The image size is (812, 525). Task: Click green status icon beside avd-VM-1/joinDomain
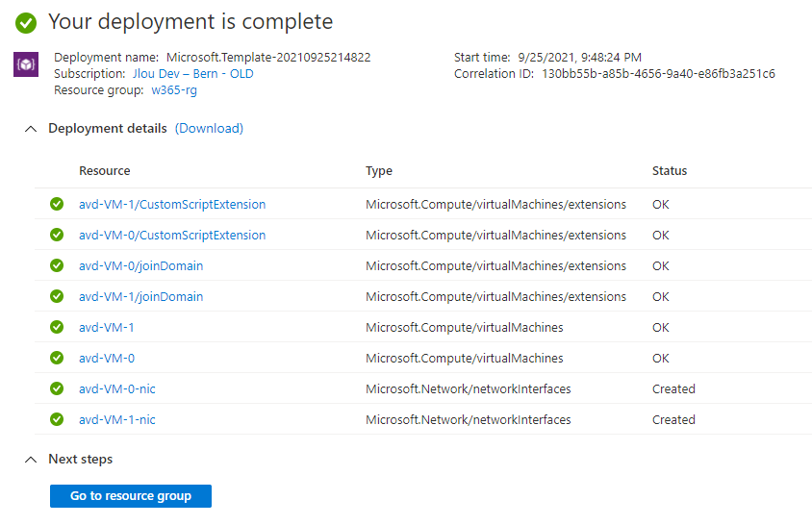[57, 296]
